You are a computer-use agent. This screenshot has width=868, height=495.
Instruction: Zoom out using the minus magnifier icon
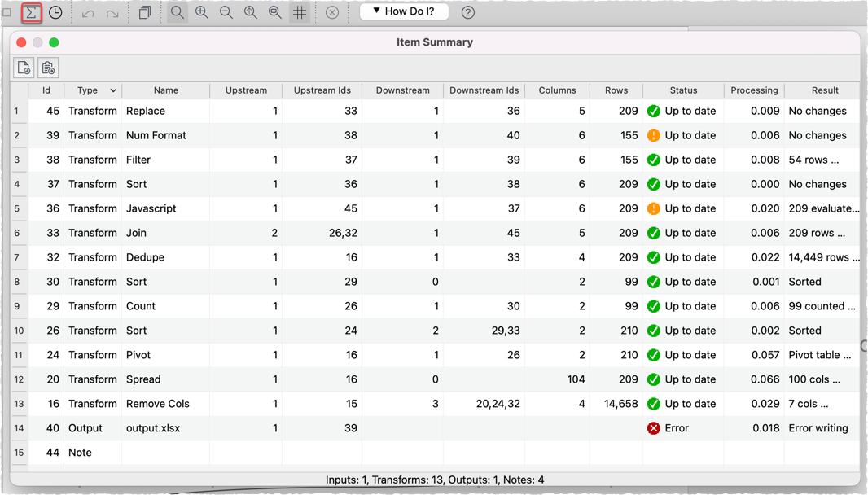[226, 12]
